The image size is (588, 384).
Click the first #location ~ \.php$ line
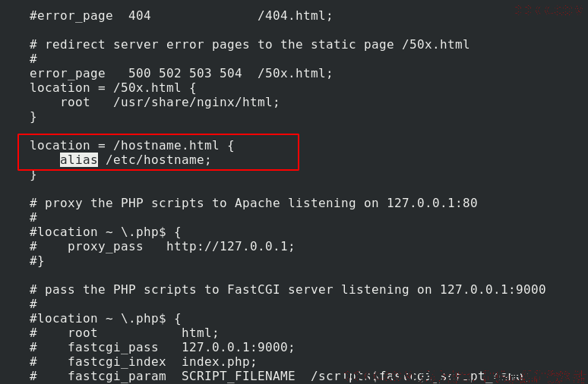[105, 232]
